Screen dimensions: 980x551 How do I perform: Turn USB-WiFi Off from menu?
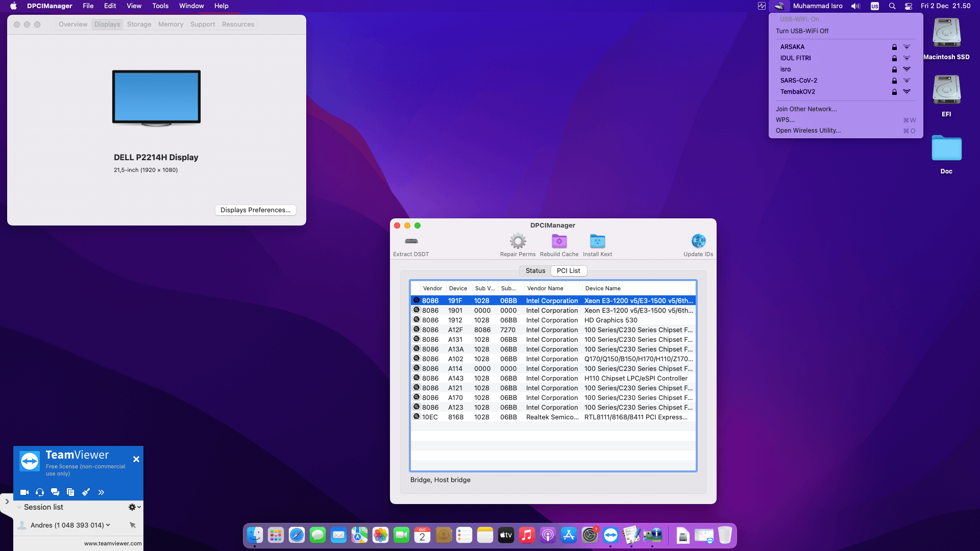point(802,31)
